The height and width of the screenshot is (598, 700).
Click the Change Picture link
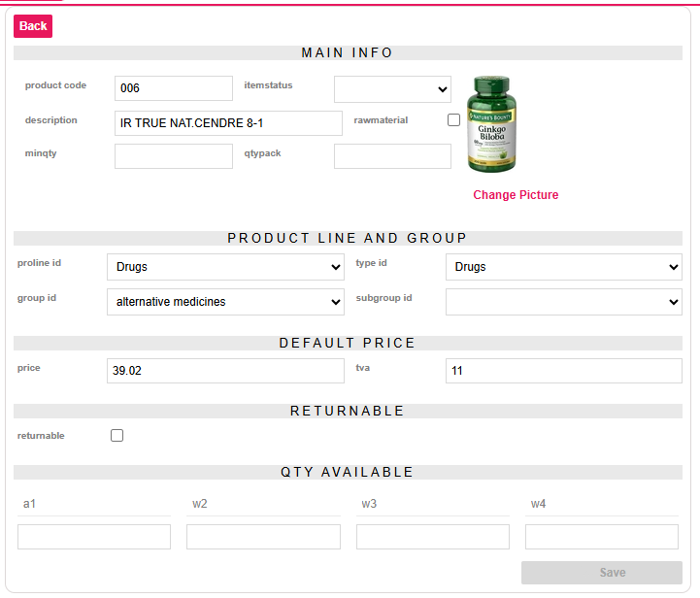pyautogui.click(x=516, y=195)
